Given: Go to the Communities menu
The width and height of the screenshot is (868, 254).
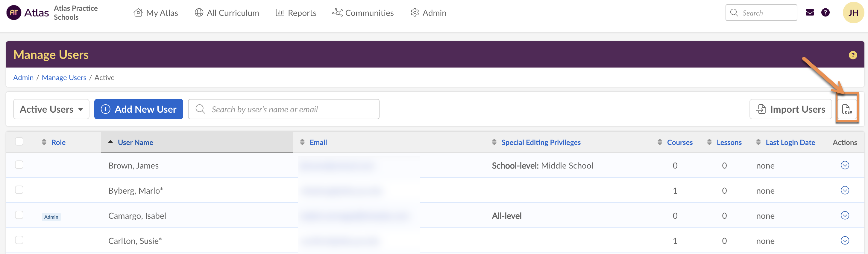Looking at the screenshot, I should tap(363, 13).
